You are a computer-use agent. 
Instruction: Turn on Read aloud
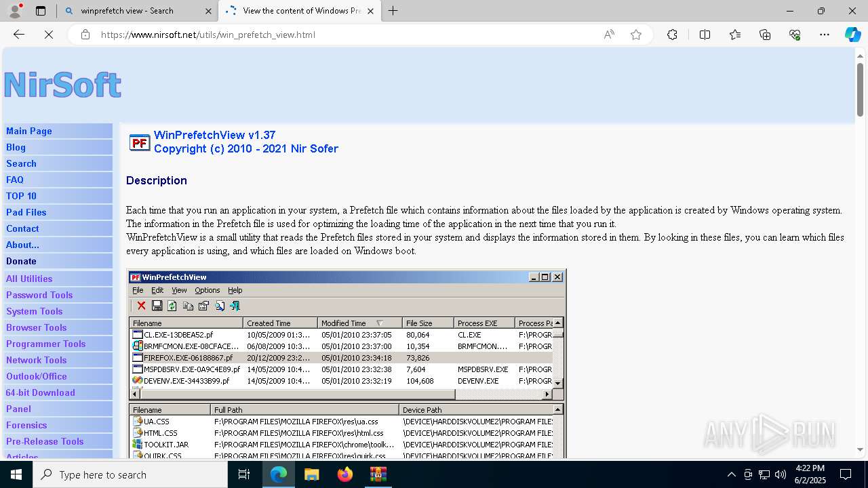click(609, 35)
